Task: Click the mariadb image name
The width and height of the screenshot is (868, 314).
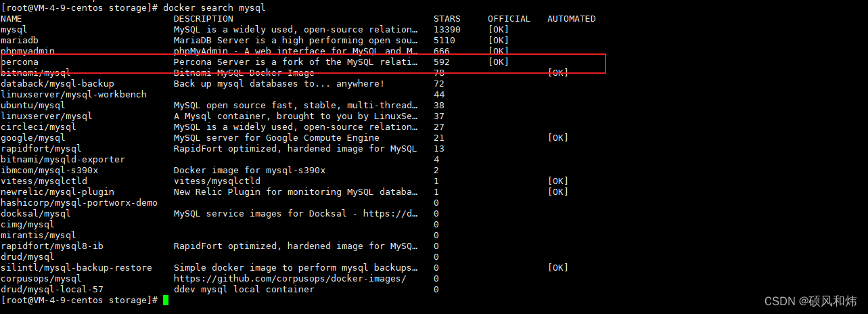Action: pyautogui.click(x=20, y=41)
